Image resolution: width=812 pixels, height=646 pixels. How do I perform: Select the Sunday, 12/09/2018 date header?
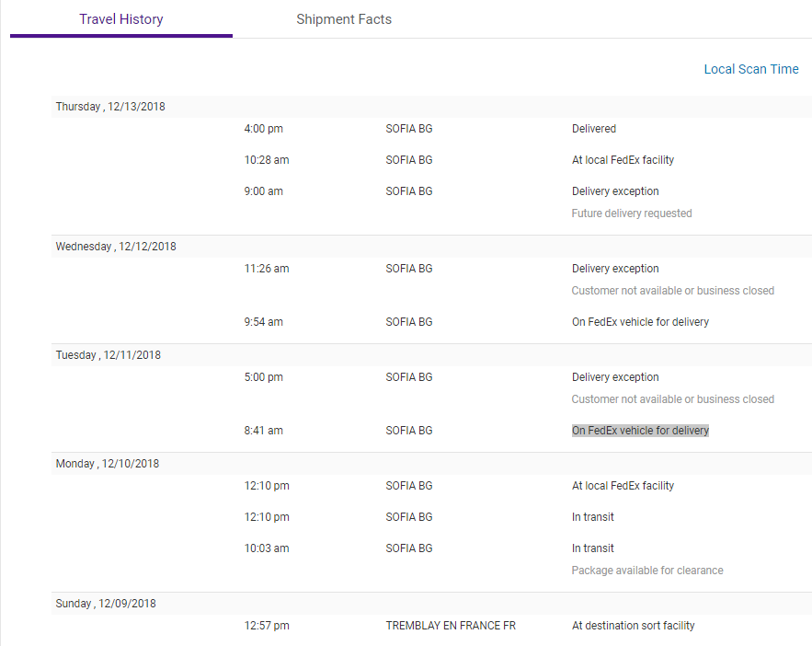(106, 604)
